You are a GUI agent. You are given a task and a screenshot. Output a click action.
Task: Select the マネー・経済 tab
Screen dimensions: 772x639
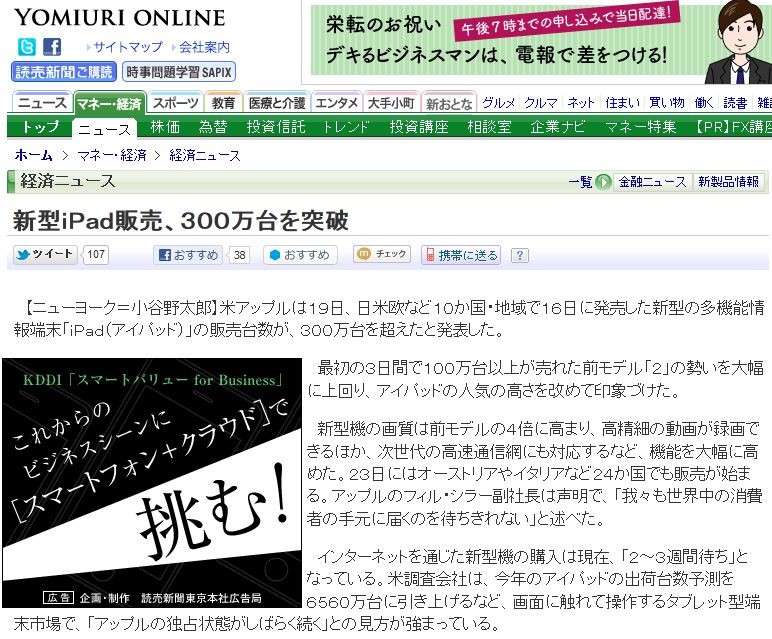109,103
